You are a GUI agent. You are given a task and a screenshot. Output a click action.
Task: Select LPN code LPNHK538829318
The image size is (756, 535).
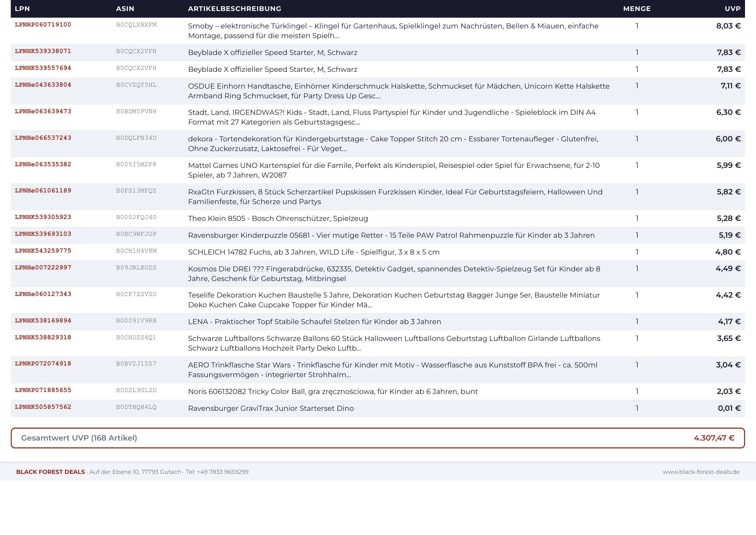43,337
